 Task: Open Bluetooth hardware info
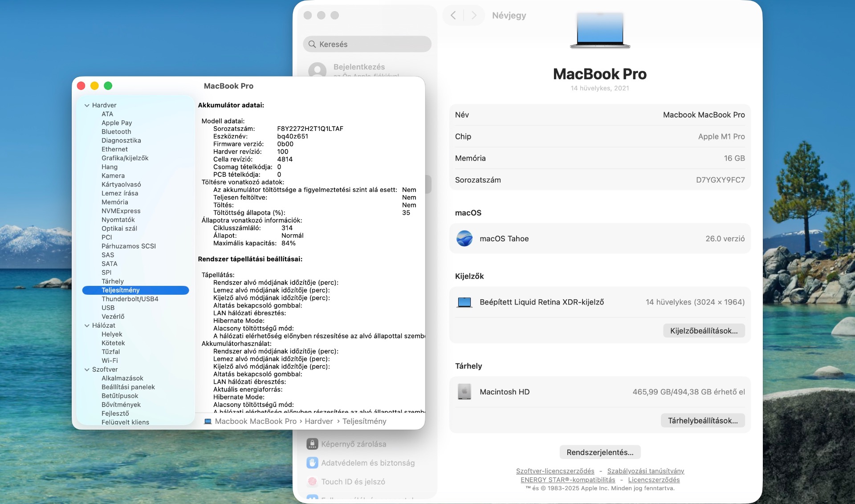116,132
